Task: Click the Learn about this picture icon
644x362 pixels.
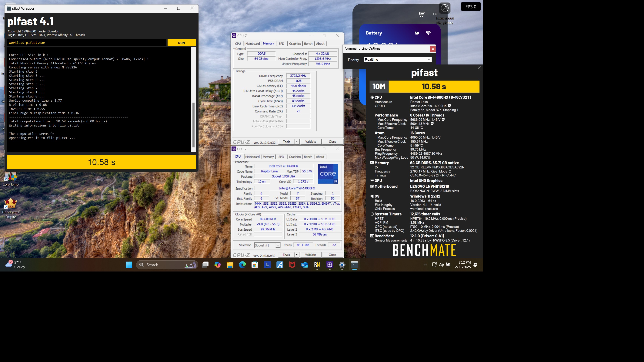Action: click(x=445, y=8)
